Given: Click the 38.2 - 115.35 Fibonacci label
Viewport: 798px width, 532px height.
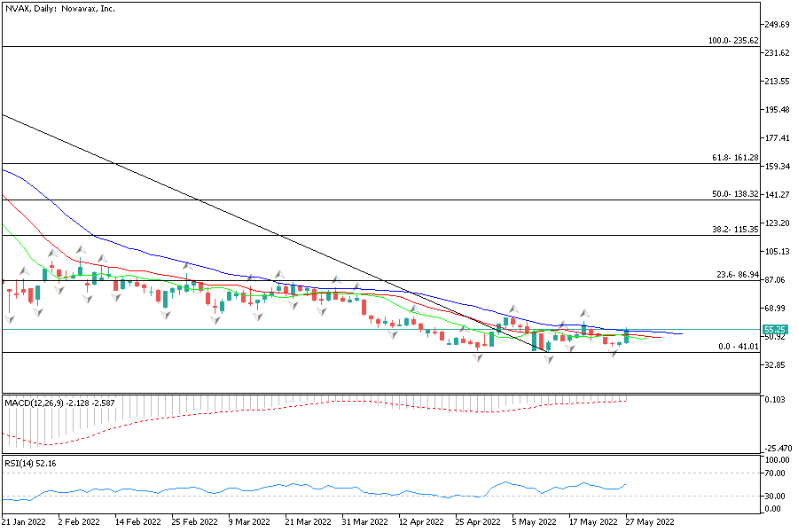Looking at the screenshot, I should tap(735, 230).
